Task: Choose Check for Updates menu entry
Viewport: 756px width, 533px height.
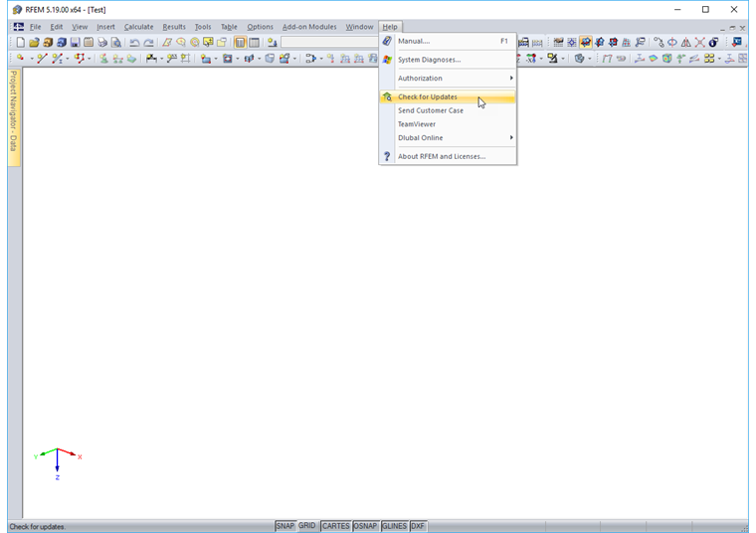Action: click(448, 96)
